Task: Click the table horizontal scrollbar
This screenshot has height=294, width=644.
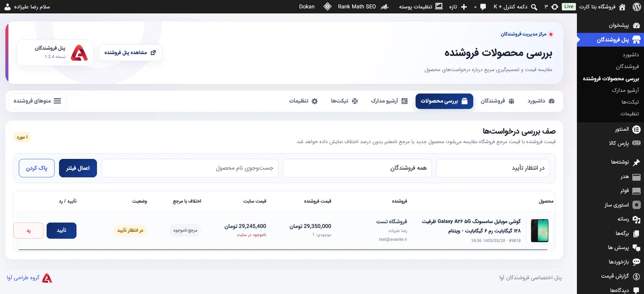Action: click(283, 250)
